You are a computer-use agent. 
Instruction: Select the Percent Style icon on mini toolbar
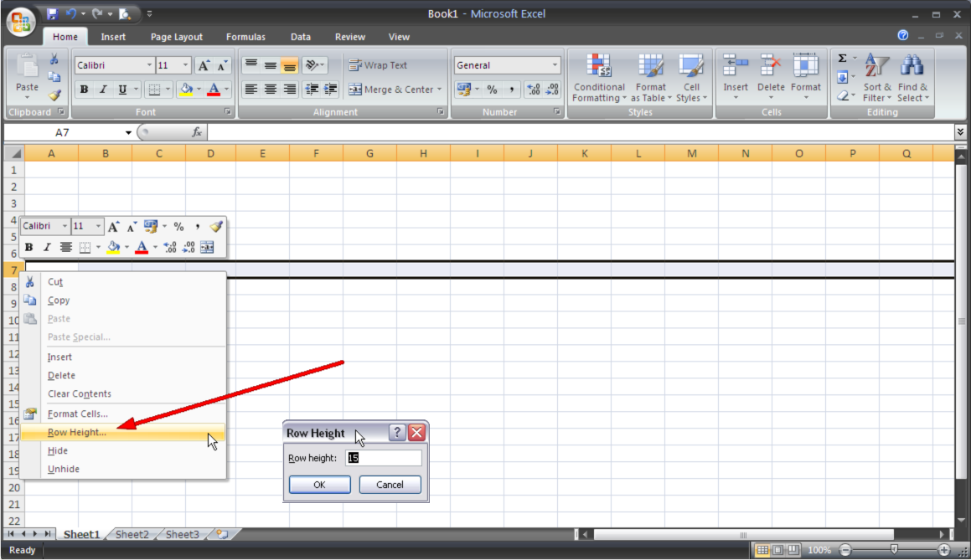click(179, 225)
